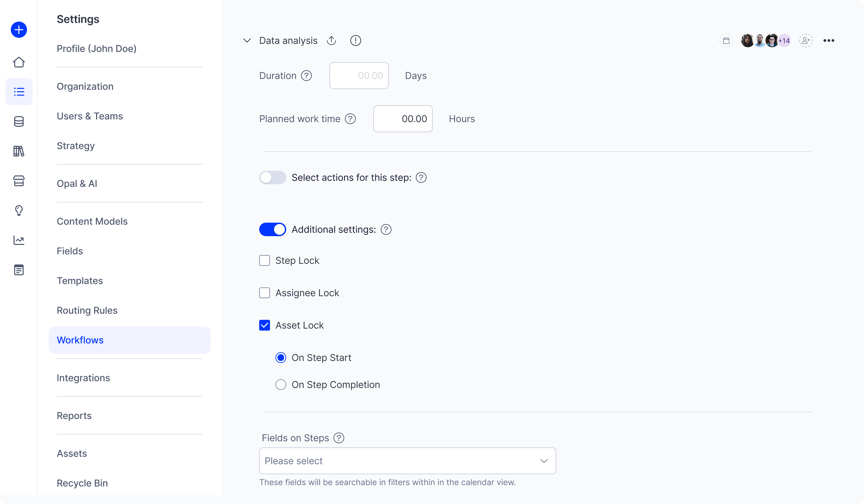Click the blue plus create button
The image size is (864, 504).
point(19,30)
